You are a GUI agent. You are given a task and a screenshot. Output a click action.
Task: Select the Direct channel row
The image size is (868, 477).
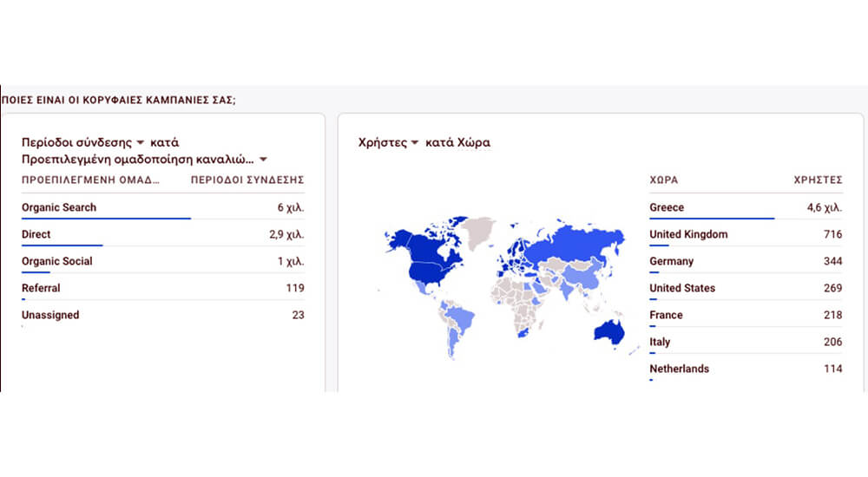163,234
